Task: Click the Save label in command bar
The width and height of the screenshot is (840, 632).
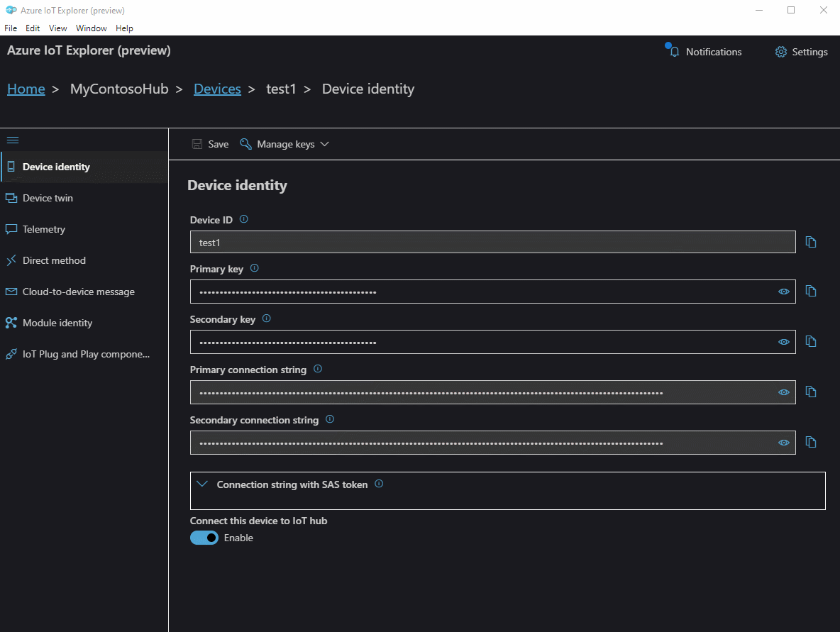Action: coord(218,144)
